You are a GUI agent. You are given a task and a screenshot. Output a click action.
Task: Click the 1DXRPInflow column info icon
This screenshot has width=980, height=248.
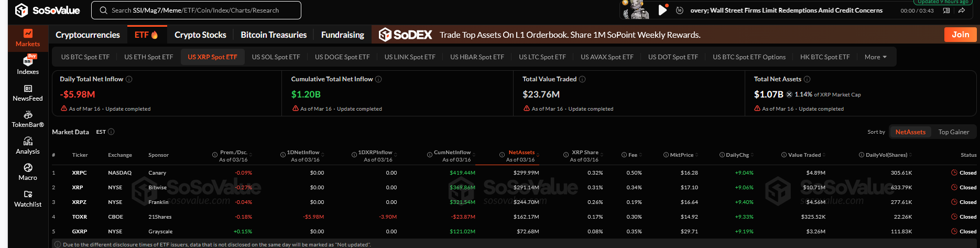point(354,155)
